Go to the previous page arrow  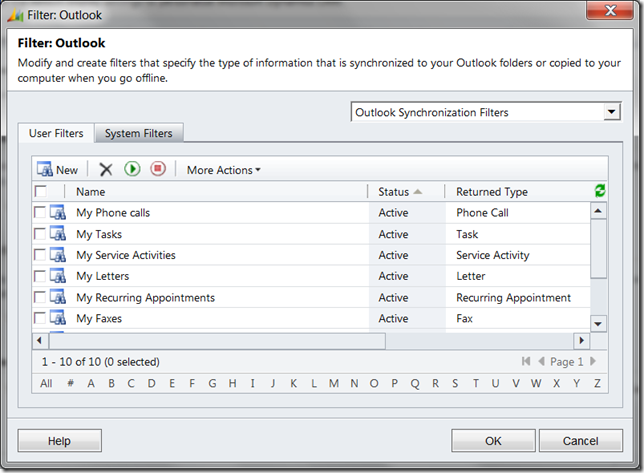541,361
